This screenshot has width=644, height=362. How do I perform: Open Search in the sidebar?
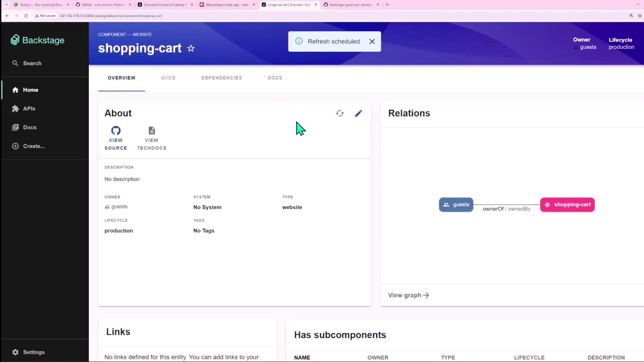click(x=27, y=63)
